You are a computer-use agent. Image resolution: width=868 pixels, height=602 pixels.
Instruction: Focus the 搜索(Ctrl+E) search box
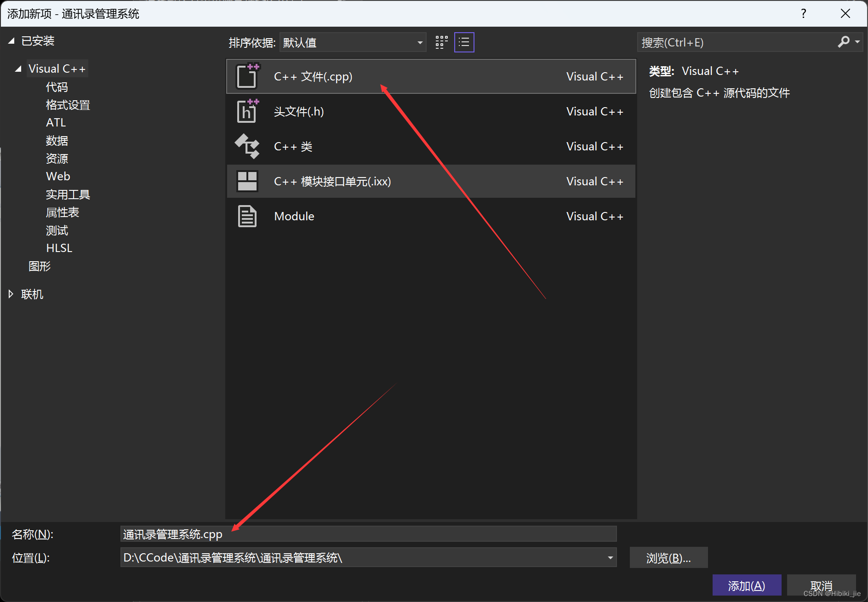[737, 42]
